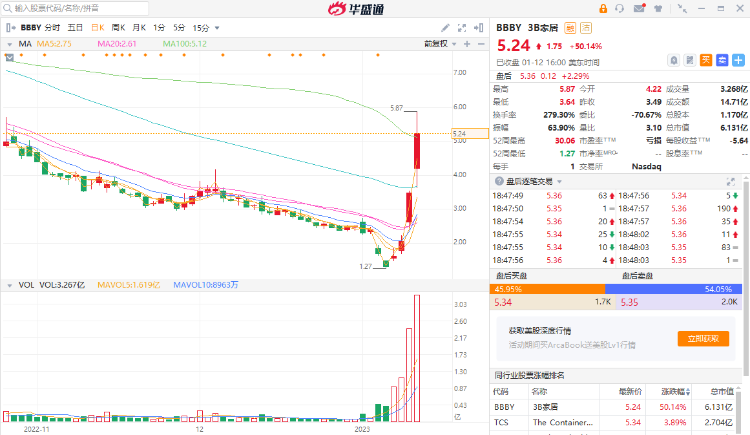Click the search magnifier icon

pos(7,8)
